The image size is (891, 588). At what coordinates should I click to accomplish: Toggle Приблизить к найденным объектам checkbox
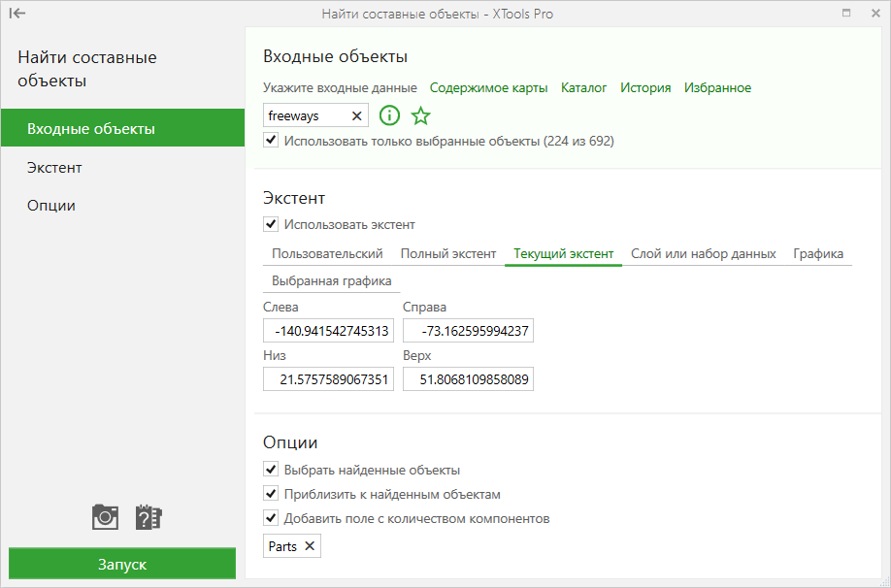[271, 494]
